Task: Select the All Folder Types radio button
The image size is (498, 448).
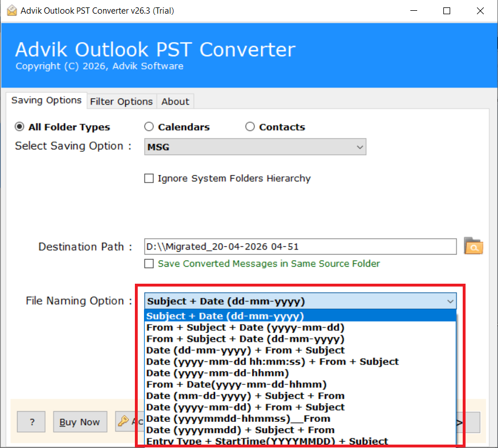Action: 20,127
